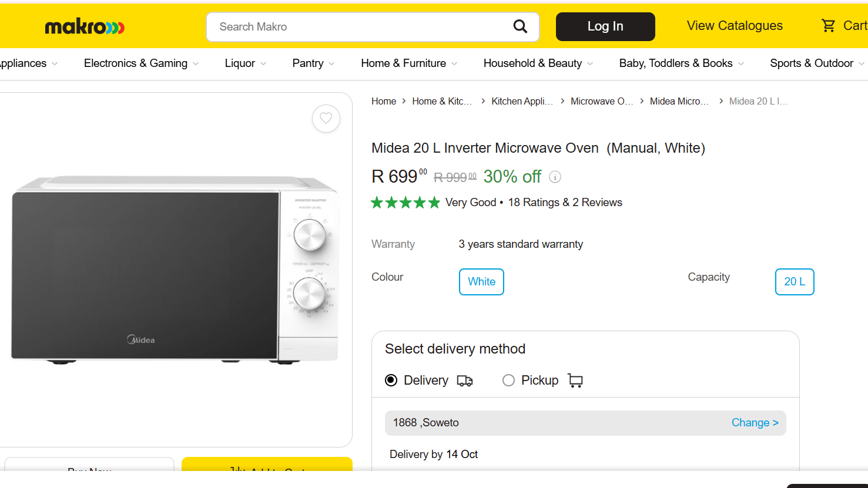Click Change delivery location link
This screenshot has width=868, height=488.
[x=755, y=423]
